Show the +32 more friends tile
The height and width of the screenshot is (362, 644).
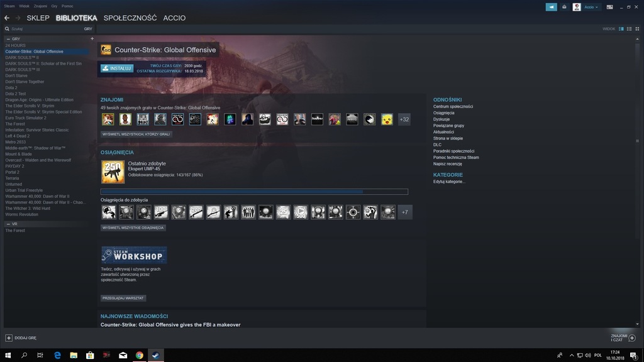[x=404, y=119]
